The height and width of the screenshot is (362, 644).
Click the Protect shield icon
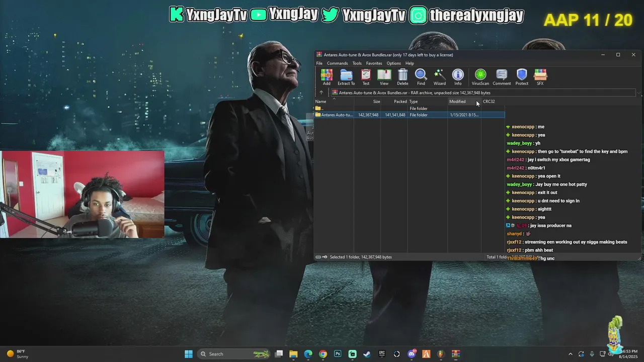coord(522,77)
